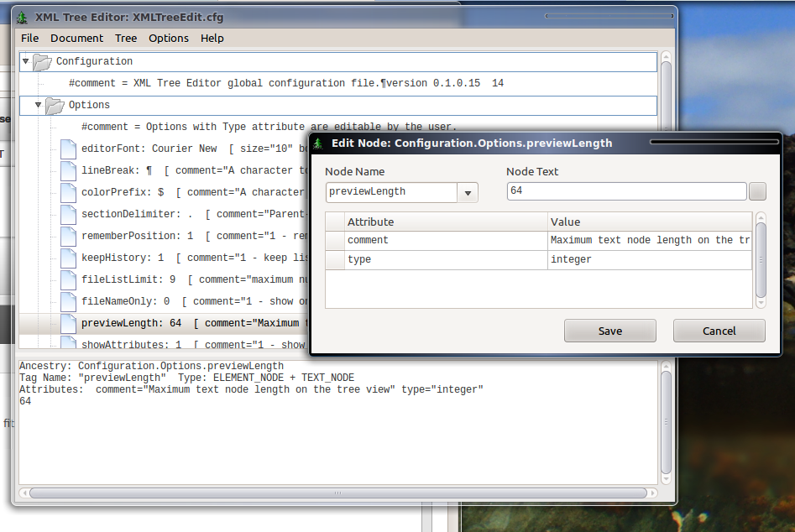Click the previewLength node document icon
The height and width of the screenshot is (532, 795).
click(x=68, y=323)
